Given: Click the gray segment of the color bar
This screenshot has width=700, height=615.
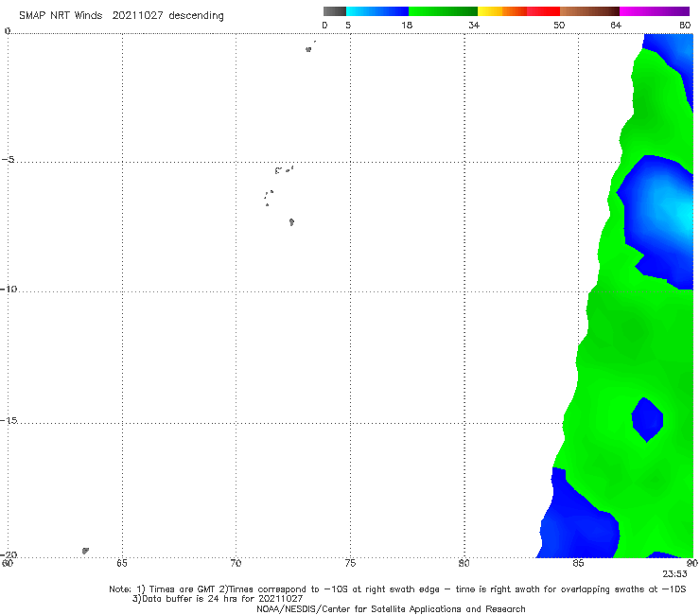Looking at the screenshot, I should pos(335,11).
